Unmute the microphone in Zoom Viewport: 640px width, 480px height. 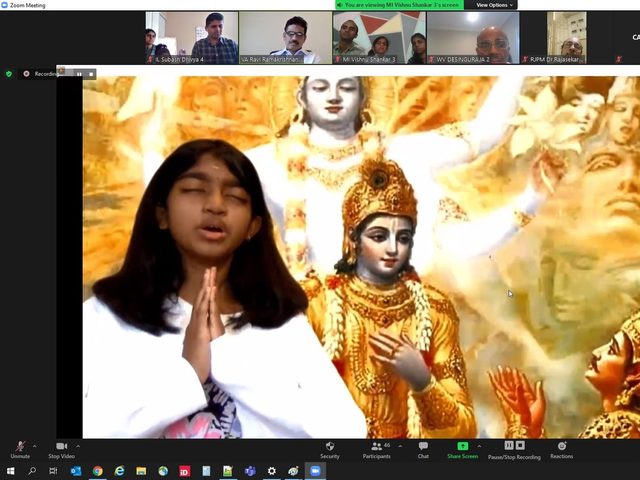(20, 450)
